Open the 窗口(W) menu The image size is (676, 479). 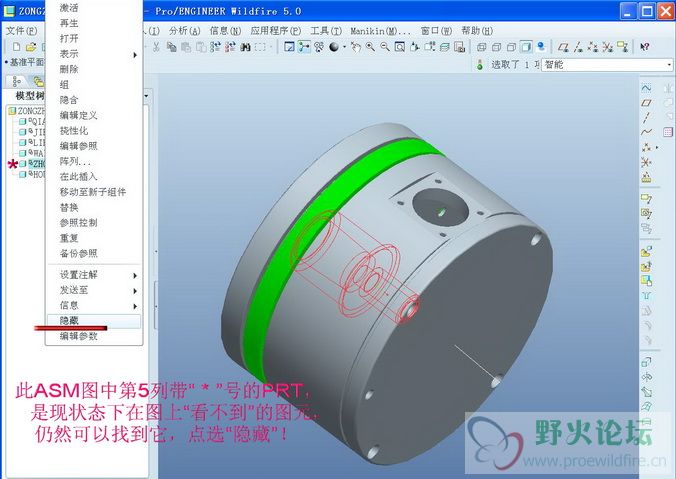(436, 31)
